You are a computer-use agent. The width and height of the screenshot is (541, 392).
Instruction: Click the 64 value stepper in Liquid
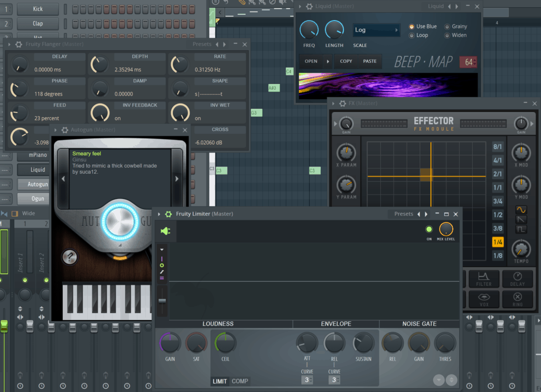(x=469, y=62)
